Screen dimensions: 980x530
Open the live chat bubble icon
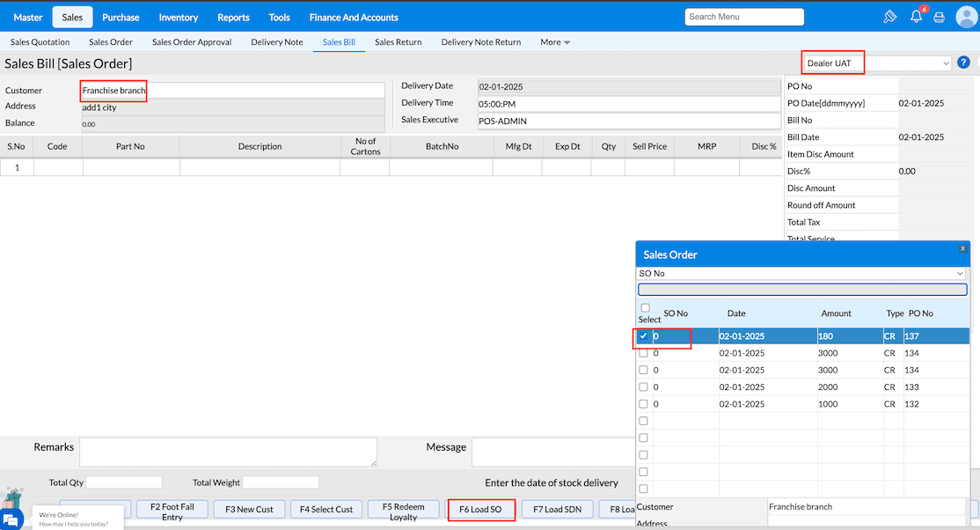click(x=11, y=519)
